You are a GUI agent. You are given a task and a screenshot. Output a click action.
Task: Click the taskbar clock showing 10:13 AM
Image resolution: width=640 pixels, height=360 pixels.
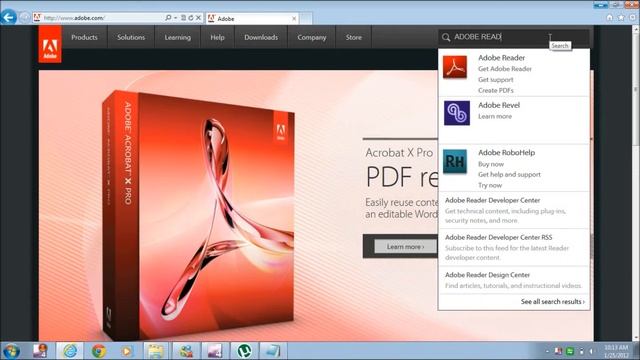616,351
